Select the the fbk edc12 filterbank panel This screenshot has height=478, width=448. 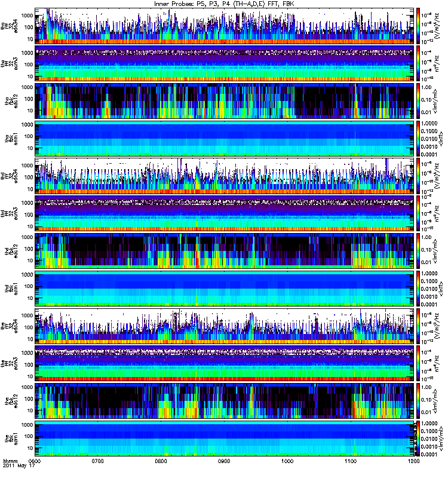click(224, 401)
